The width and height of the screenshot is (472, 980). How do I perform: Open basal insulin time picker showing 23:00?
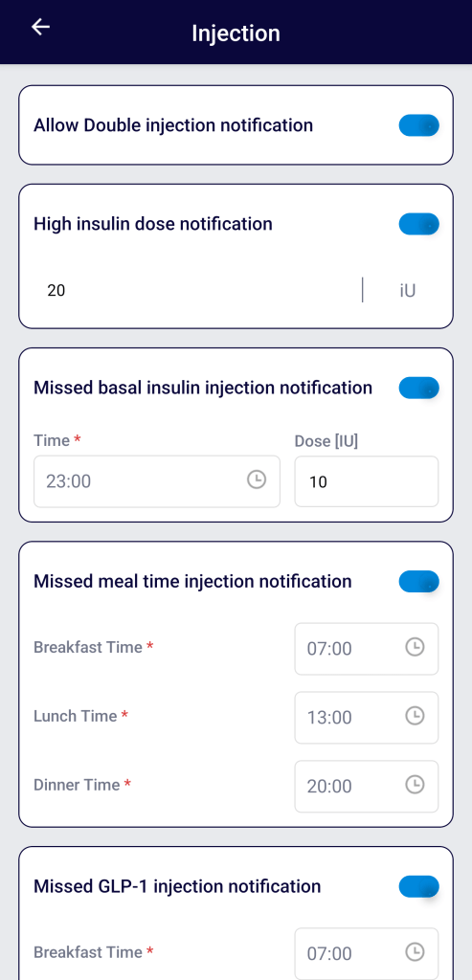pos(157,481)
